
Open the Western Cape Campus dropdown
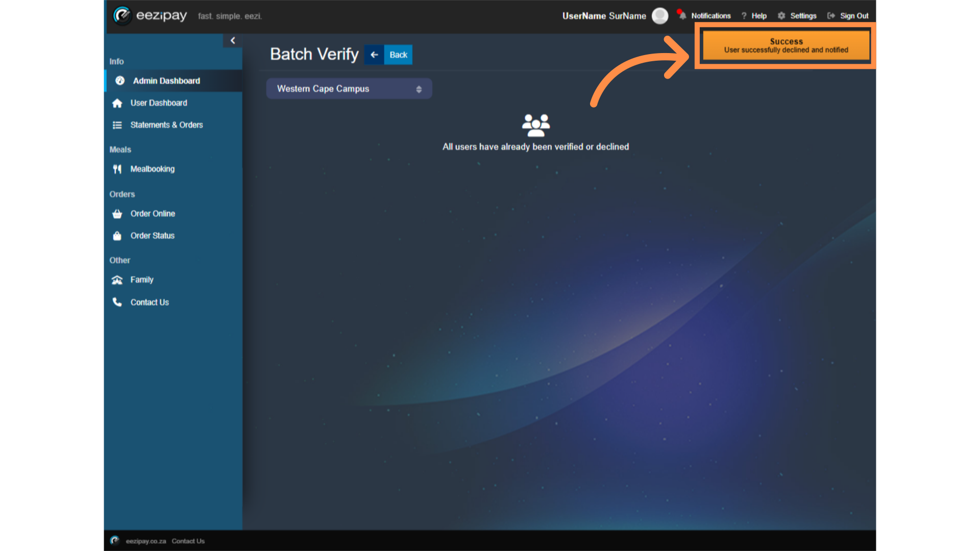[349, 89]
